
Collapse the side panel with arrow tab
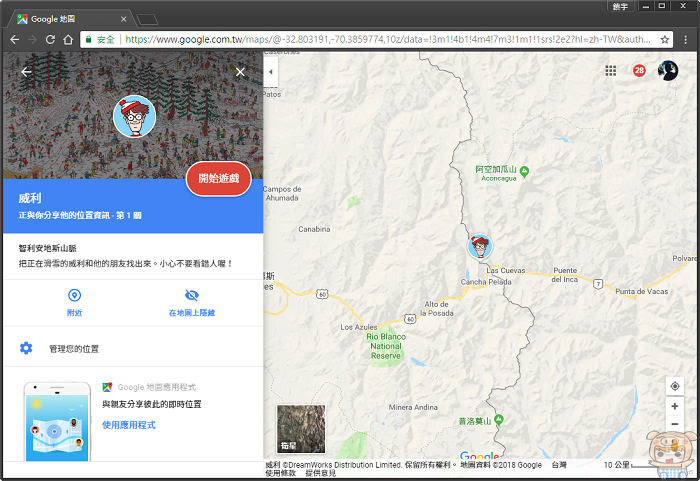pos(271,72)
